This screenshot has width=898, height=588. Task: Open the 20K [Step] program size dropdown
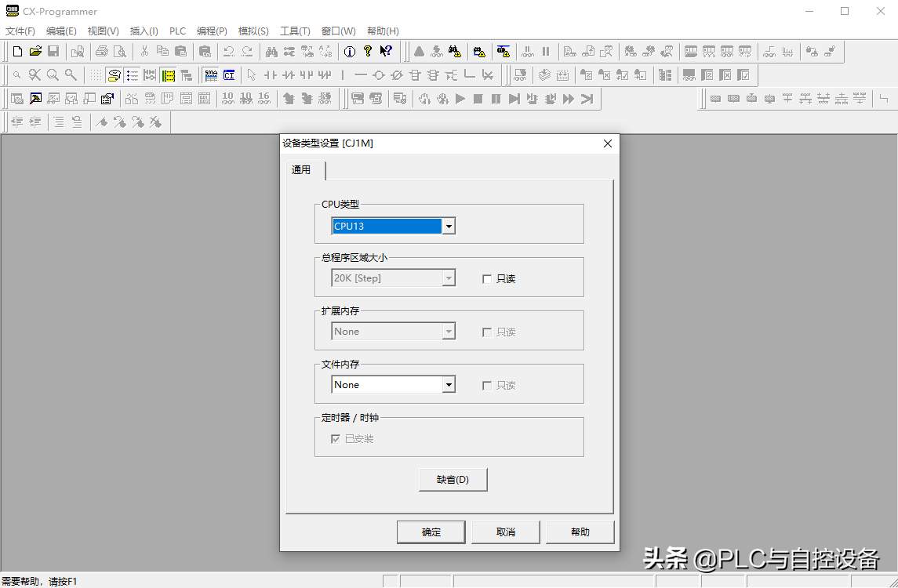point(449,278)
